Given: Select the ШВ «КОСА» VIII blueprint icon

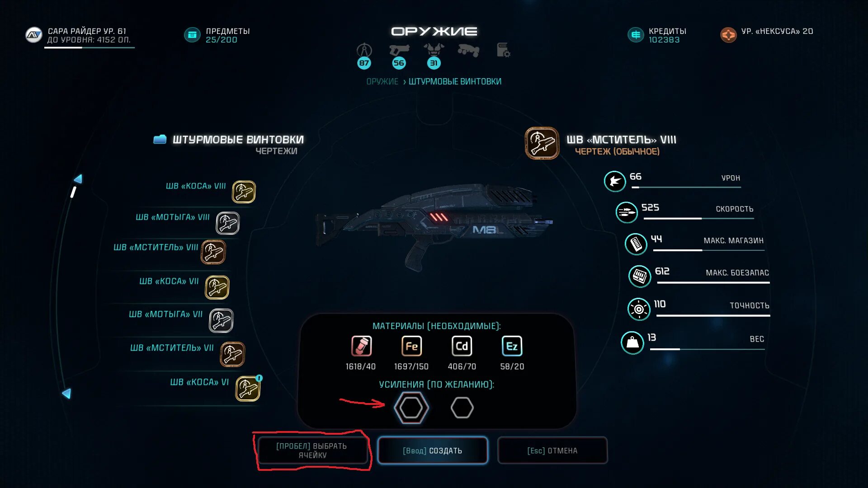Looking at the screenshot, I should tap(244, 192).
